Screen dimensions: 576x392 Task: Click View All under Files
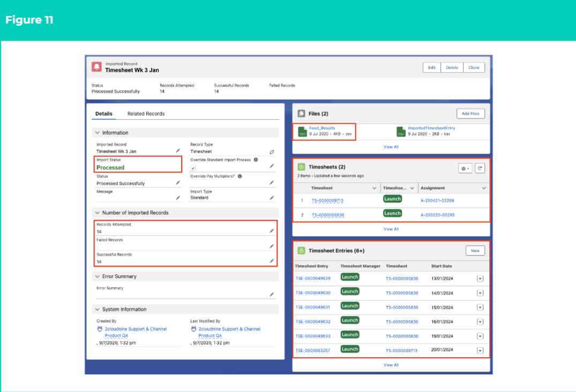coord(391,147)
